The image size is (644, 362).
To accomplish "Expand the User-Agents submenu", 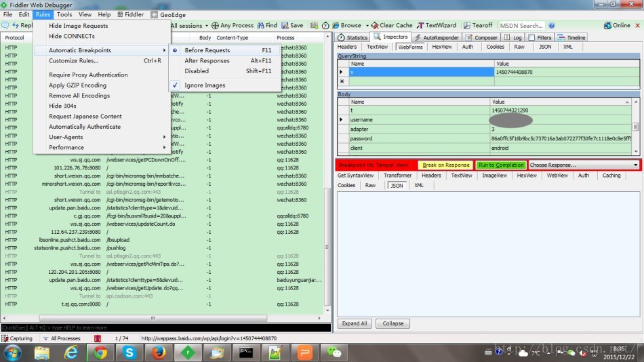I will point(102,137).
